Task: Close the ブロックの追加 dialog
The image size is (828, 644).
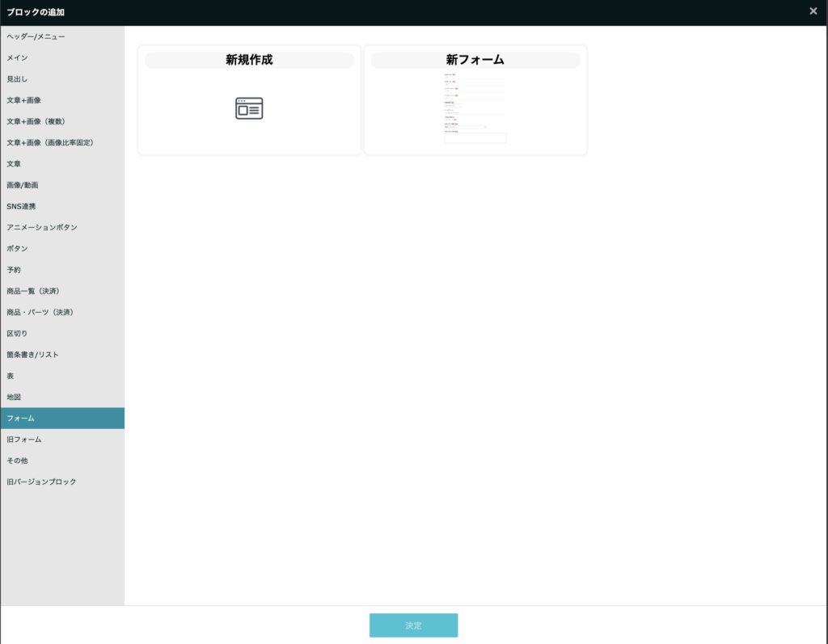Action: [x=813, y=11]
